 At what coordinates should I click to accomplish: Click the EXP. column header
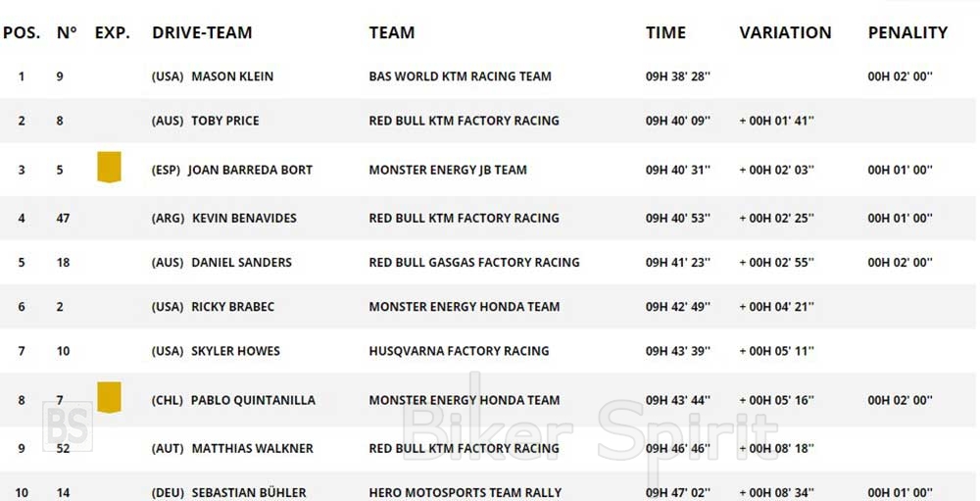tap(113, 32)
